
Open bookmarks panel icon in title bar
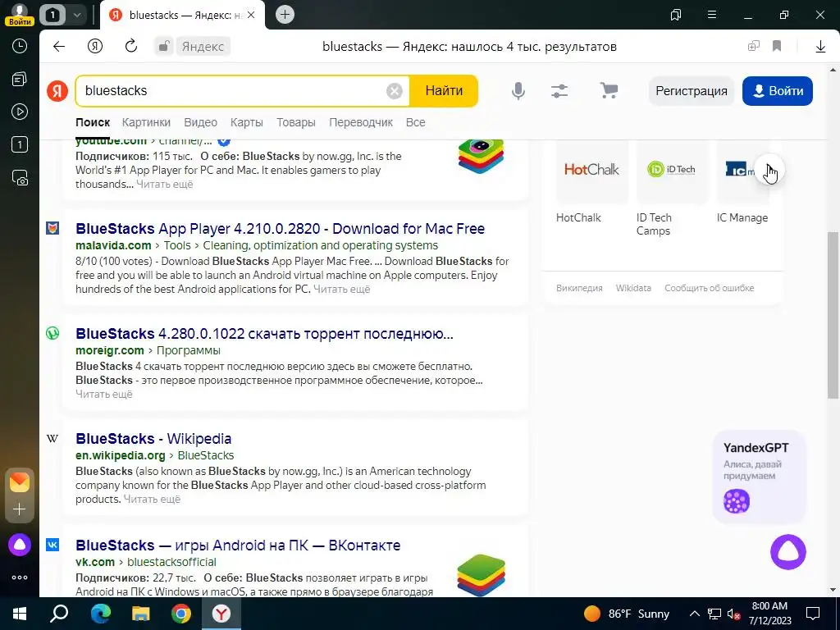tap(676, 15)
